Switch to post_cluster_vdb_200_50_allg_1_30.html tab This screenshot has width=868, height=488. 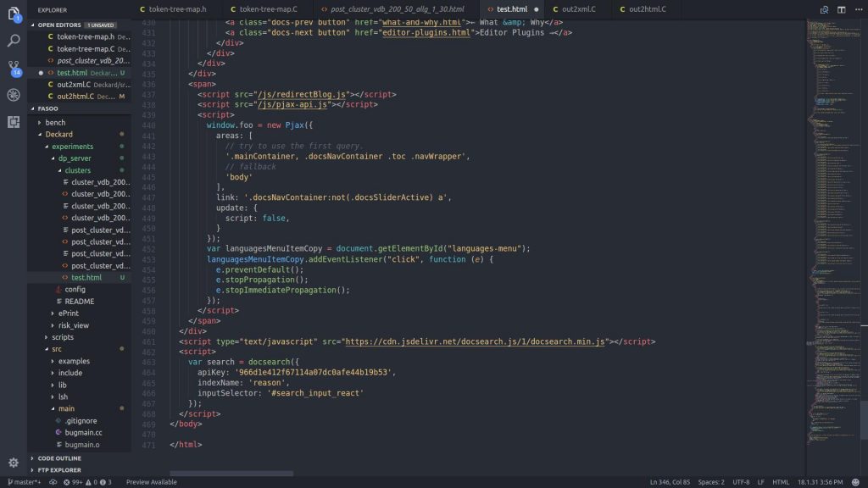tap(397, 9)
